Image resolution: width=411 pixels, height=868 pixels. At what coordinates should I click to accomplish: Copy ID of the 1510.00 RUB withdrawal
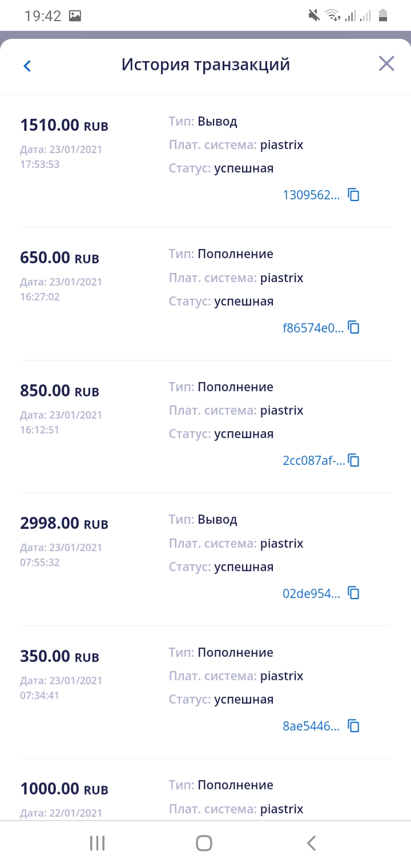coord(354,195)
